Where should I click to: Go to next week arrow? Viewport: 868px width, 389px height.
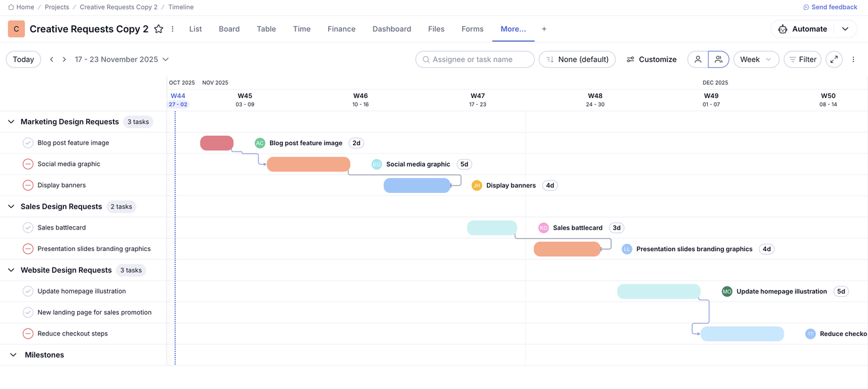pyautogui.click(x=64, y=59)
